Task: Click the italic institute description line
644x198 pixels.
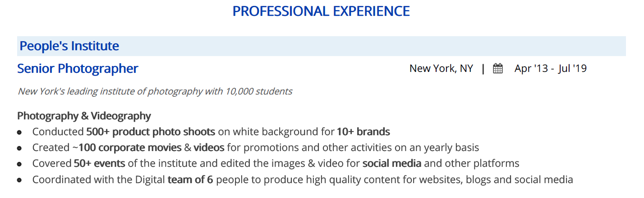Action: 155,92
